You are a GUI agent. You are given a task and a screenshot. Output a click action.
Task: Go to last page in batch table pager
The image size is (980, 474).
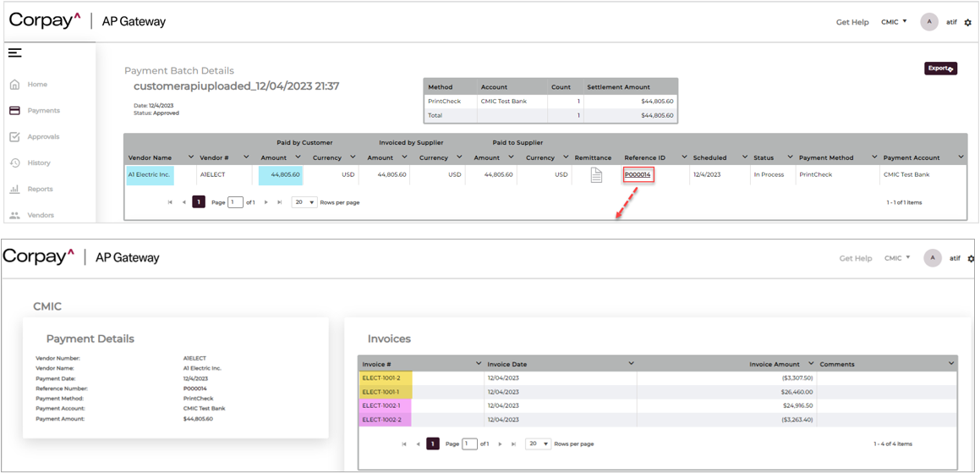point(279,202)
